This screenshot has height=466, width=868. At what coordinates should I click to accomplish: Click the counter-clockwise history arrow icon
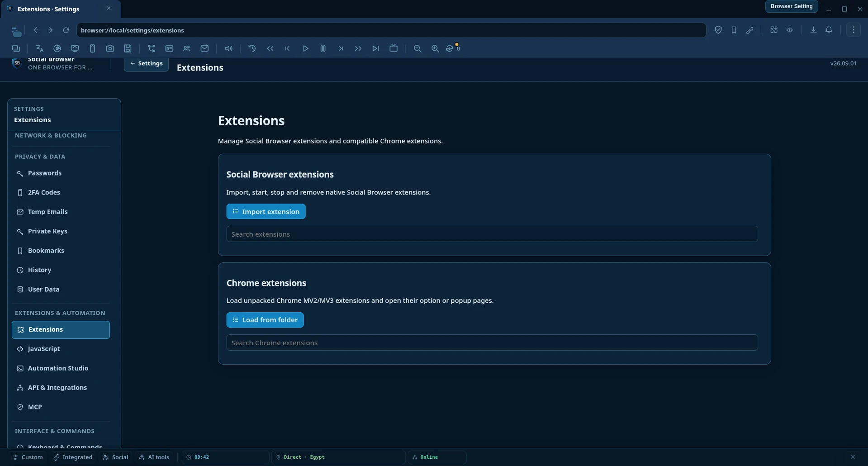[x=252, y=48]
